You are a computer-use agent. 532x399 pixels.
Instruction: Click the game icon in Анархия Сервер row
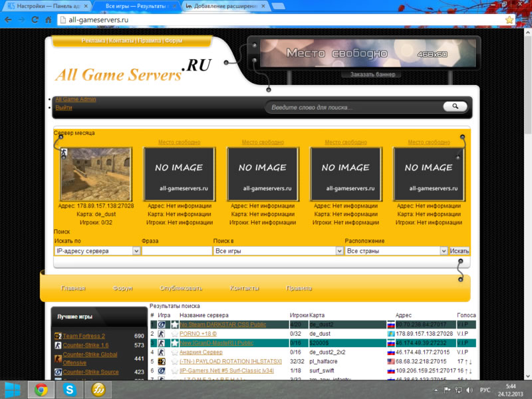(x=162, y=352)
